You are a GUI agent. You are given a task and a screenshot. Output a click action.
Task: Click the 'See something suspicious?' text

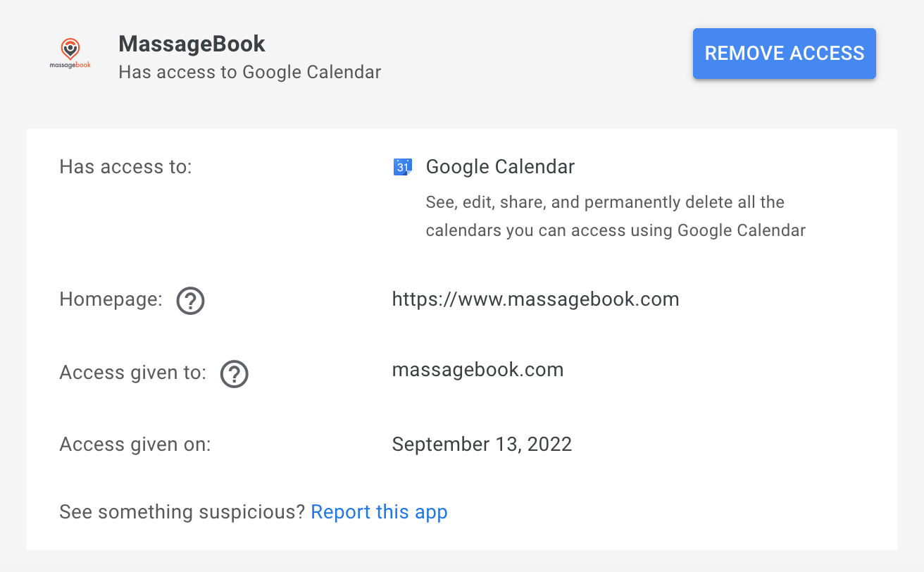182,511
